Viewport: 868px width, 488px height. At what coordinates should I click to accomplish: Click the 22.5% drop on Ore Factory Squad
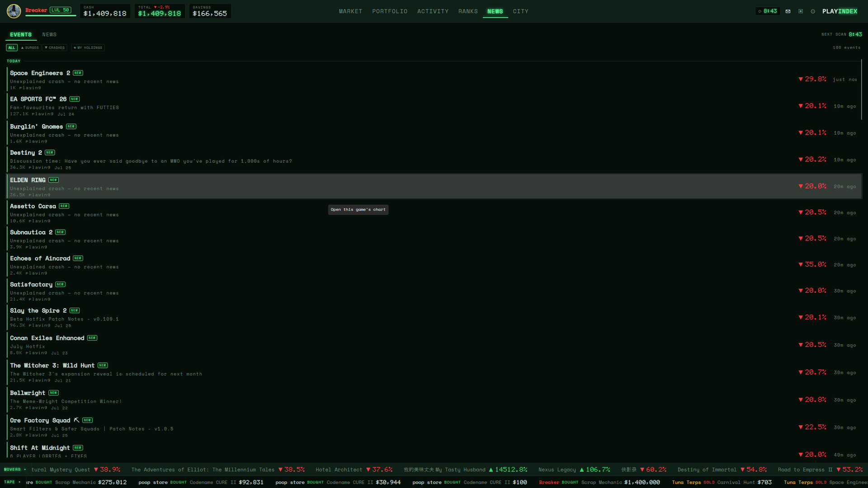(x=812, y=427)
